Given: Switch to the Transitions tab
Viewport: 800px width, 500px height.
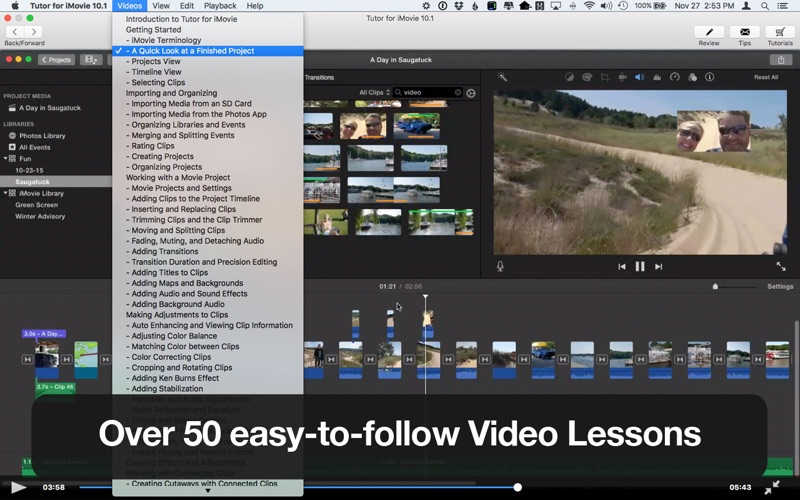Looking at the screenshot, I should [x=319, y=78].
